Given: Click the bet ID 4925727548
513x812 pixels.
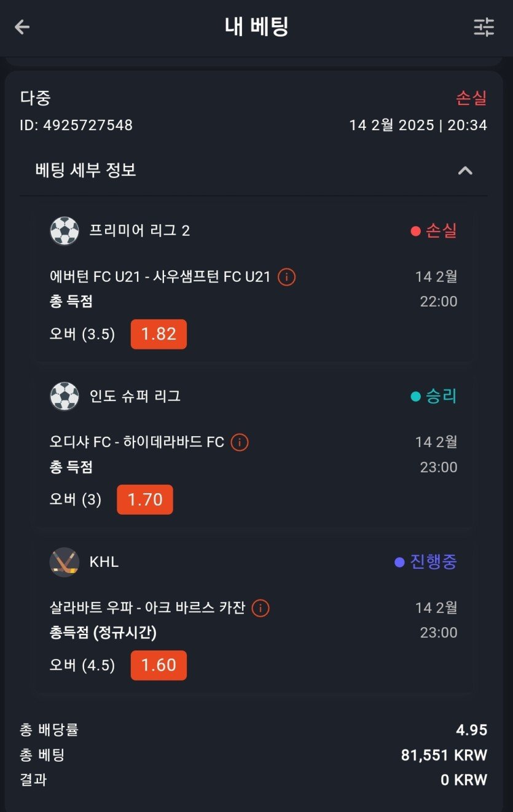Looking at the screenshot, I should (x=76, y=125).
